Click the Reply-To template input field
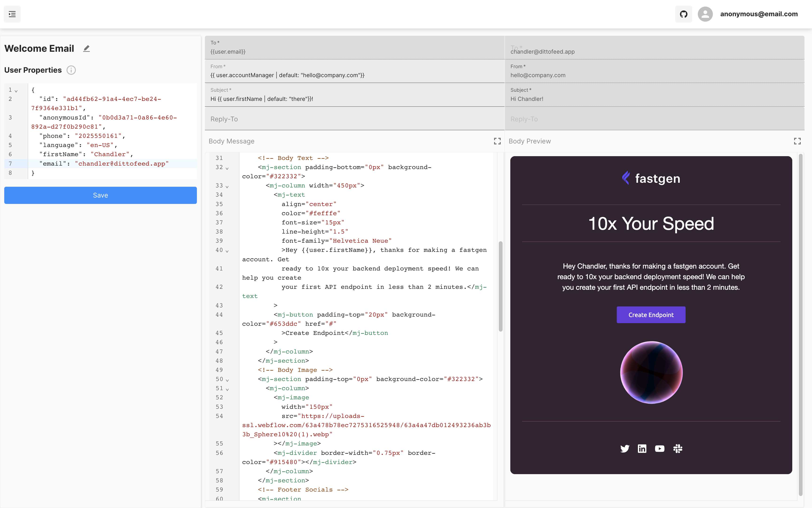 pos(355,119)
